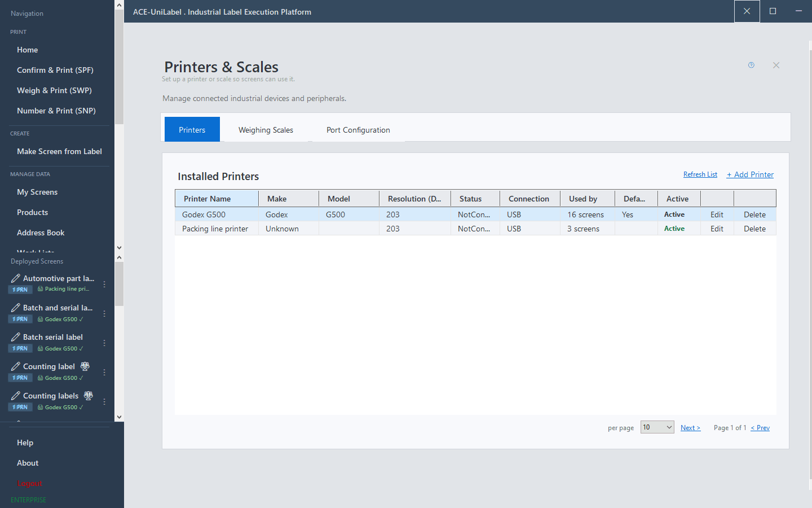Go to the Next page link
The height and width of the screenshot is (508, 812).
point(690,428)
